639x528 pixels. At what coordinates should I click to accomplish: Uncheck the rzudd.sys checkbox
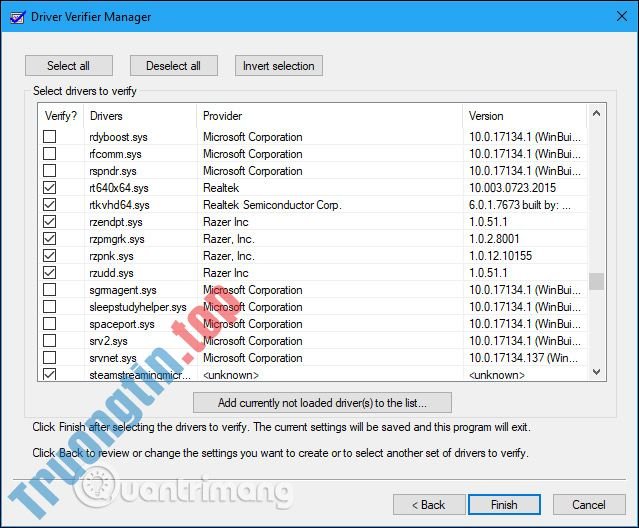pyautogui.click(x=50, y=273)
